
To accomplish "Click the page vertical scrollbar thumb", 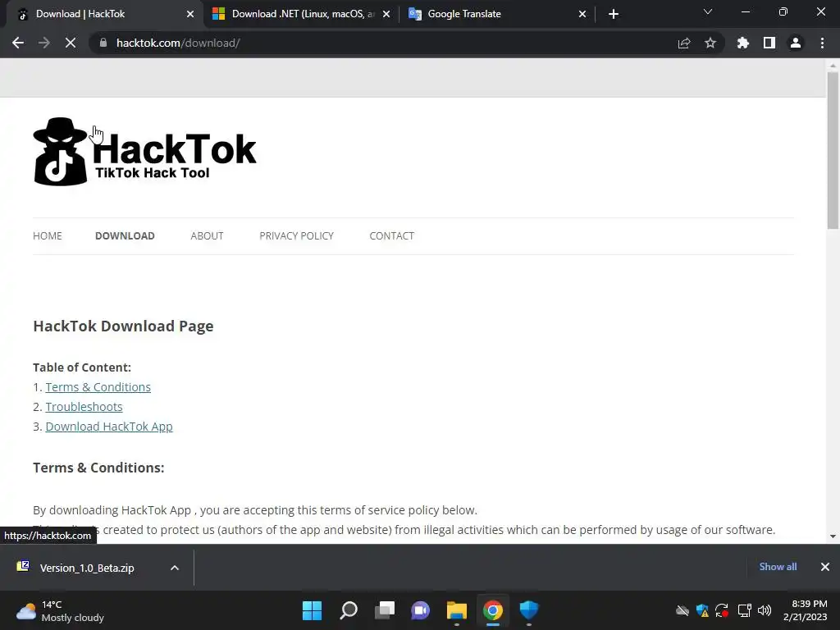I will click(833, 150).
